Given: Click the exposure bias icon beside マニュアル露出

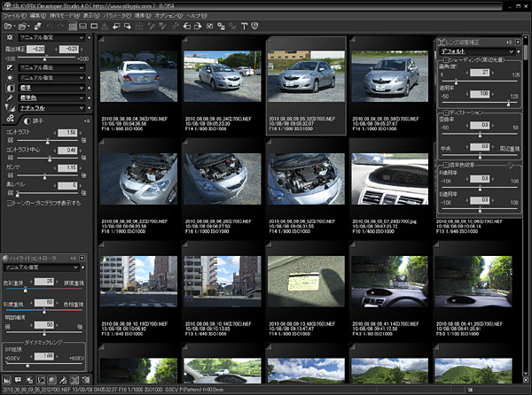Looking at the screenshot, I should tap(10, 68).
